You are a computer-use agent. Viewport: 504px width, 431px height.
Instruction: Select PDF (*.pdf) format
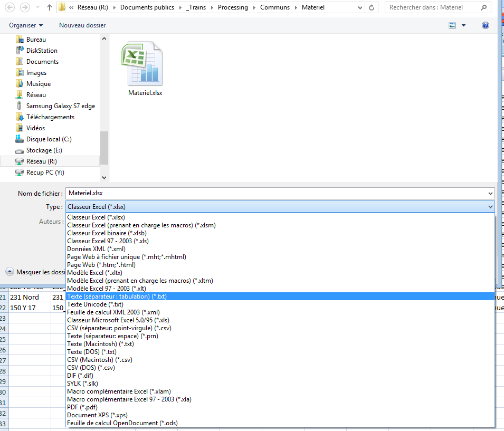click(280, 407)
